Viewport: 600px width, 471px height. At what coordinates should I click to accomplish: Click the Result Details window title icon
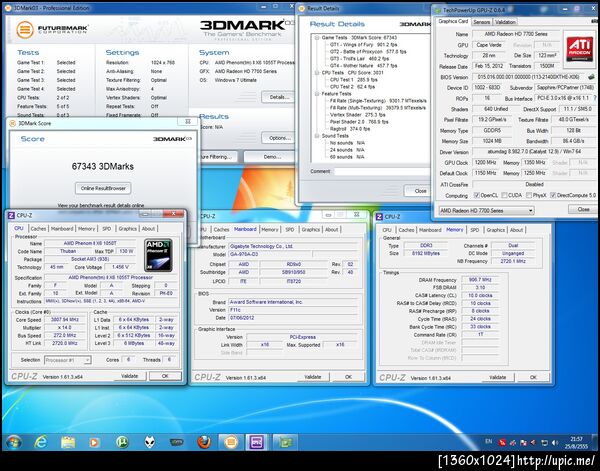pyautogui.click(x=302, y=8)
